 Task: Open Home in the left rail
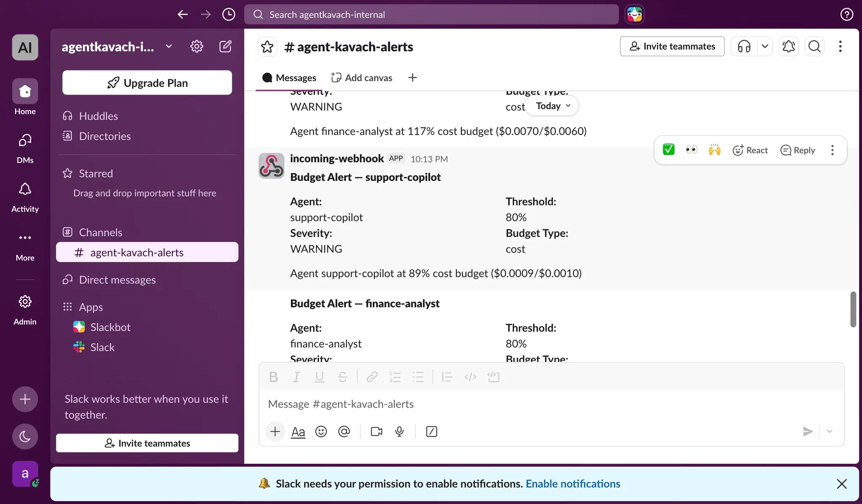[x=25, y=97]
